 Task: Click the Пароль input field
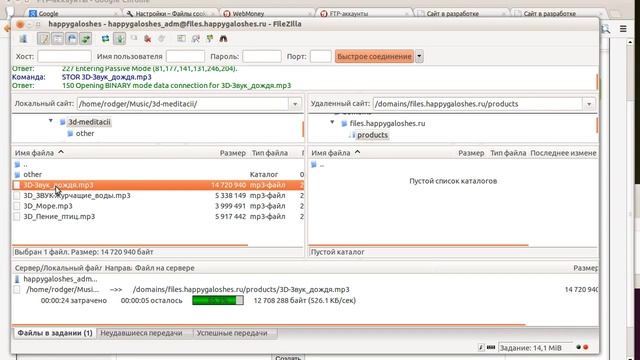pyautogui.click(x=262, y=56)
